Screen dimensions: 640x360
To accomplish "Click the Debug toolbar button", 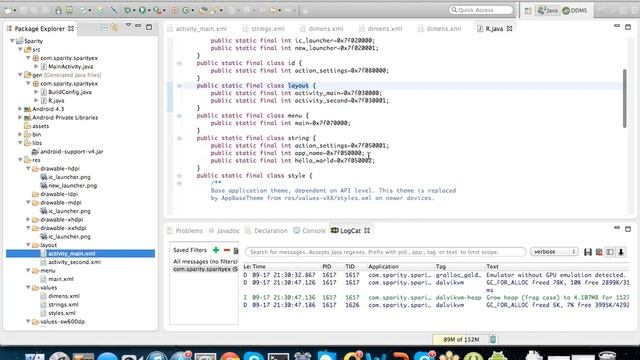I will point(128,10).
